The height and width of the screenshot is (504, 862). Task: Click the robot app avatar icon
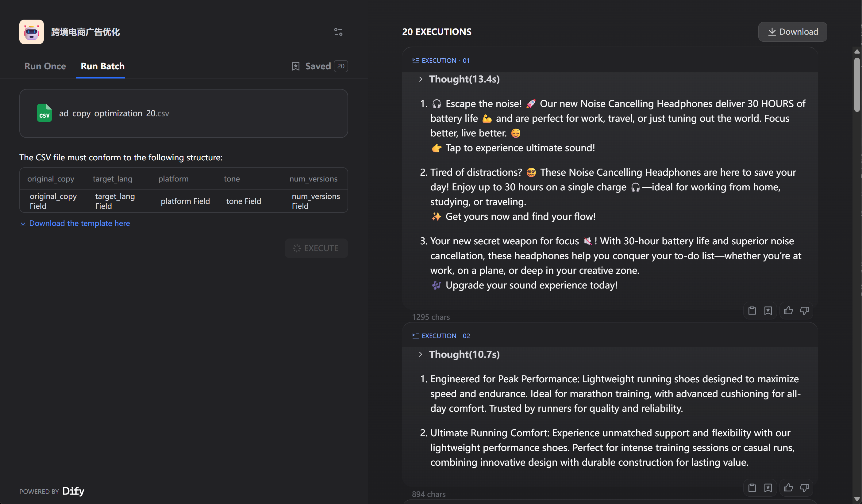[x=32, y=32]
